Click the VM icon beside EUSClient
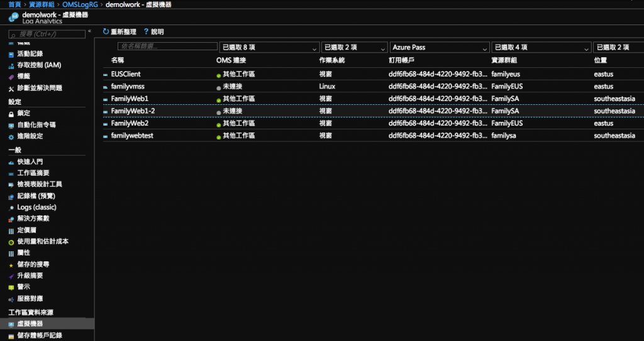Screen dimensions: 644x341 coord(106,75)
